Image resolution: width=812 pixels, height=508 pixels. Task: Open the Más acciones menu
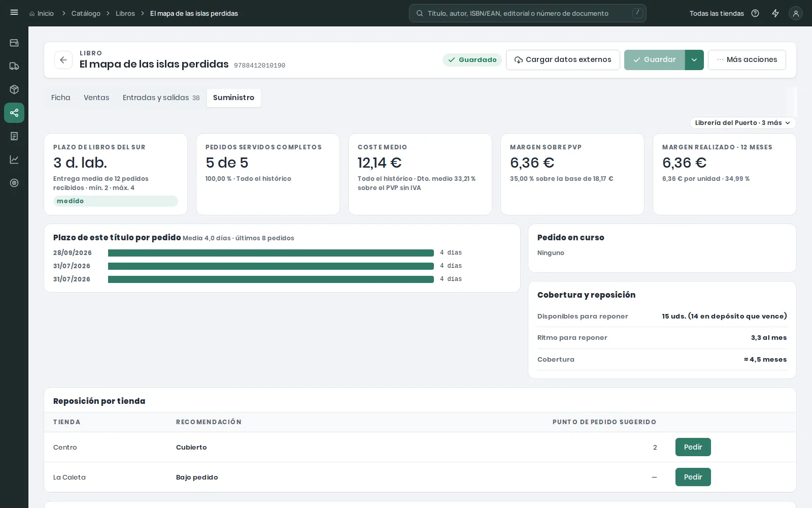[747, 60]
